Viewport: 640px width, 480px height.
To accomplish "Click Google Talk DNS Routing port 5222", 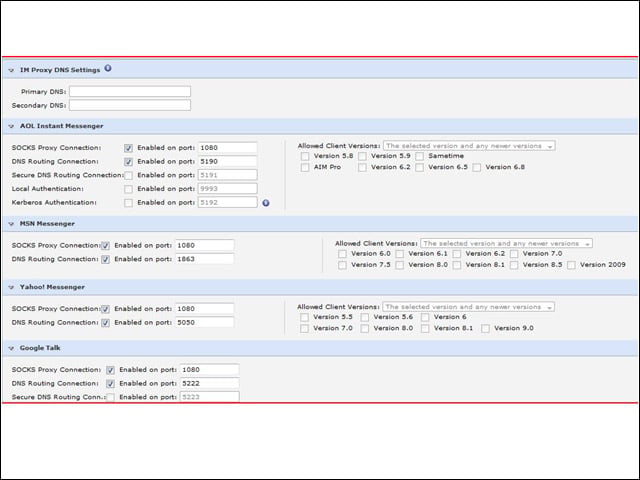I will (x=209, y=383).
